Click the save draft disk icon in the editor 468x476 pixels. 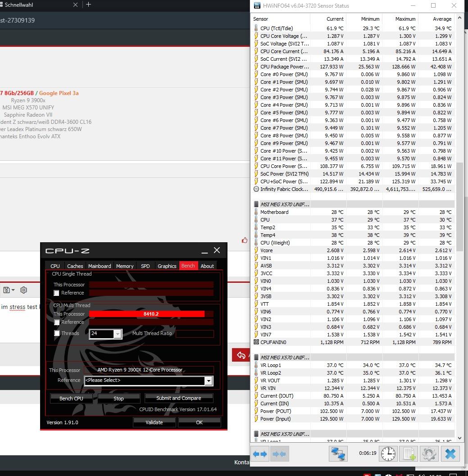tap(6, 290)
